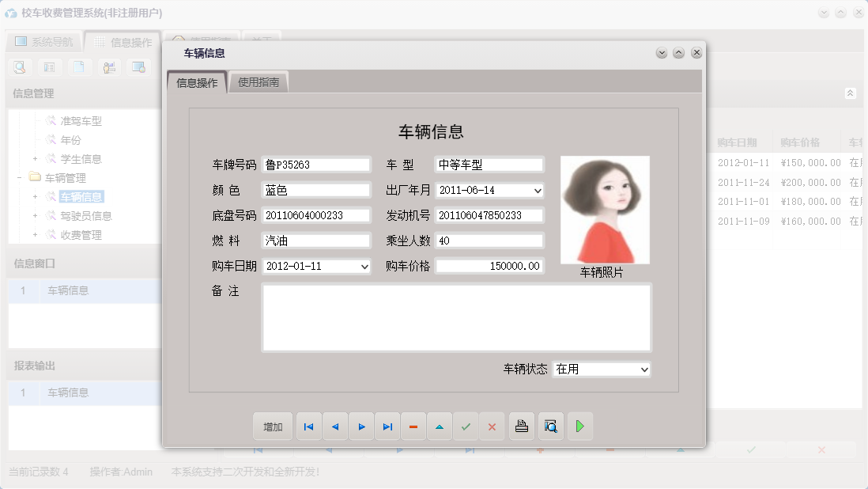Open the 购车日期 date dropdown
Viewport: 868px width, 489px height.
coord(364,266)
